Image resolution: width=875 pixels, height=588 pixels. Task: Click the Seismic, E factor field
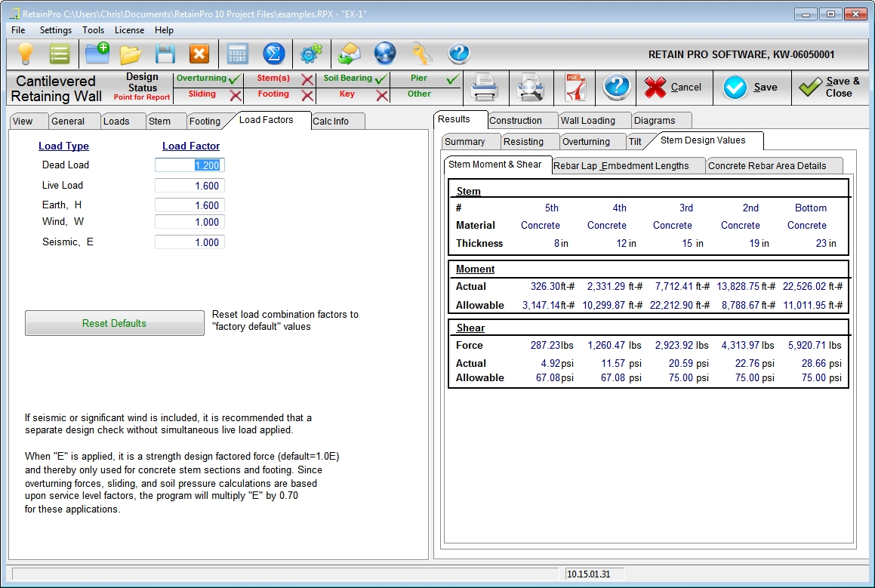(x=189, y=242)
